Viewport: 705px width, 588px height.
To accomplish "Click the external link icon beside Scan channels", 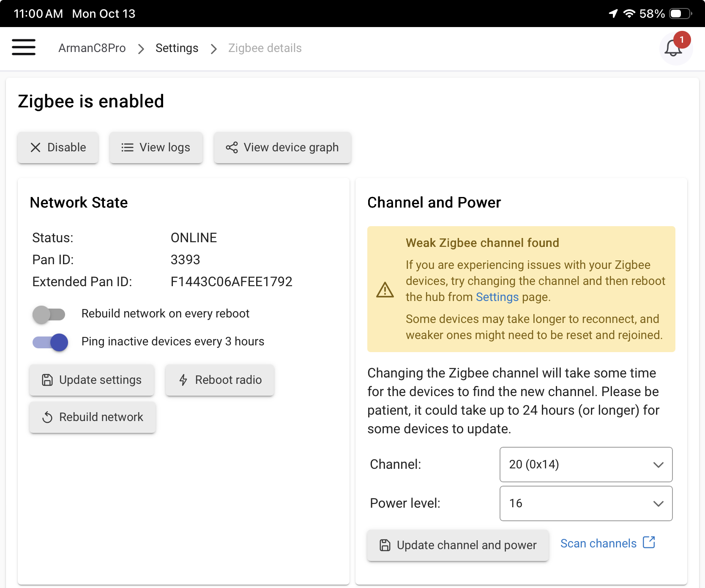I will tap(649, 543).
